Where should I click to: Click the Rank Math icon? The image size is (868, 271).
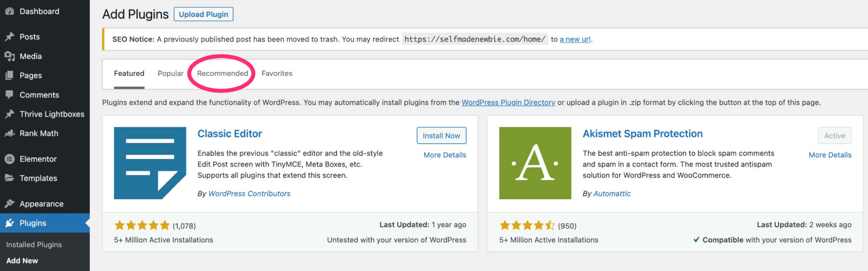pyautogui.click(x=10, y=133)
